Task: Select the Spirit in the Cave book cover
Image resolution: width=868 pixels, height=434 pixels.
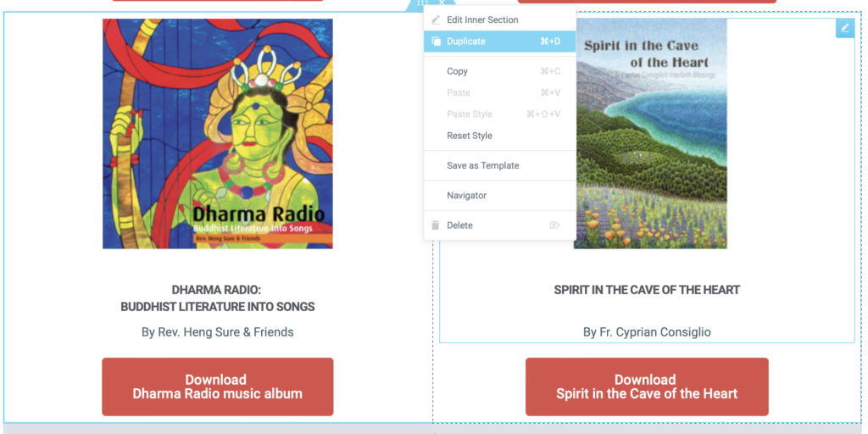Action: (651, 134)
